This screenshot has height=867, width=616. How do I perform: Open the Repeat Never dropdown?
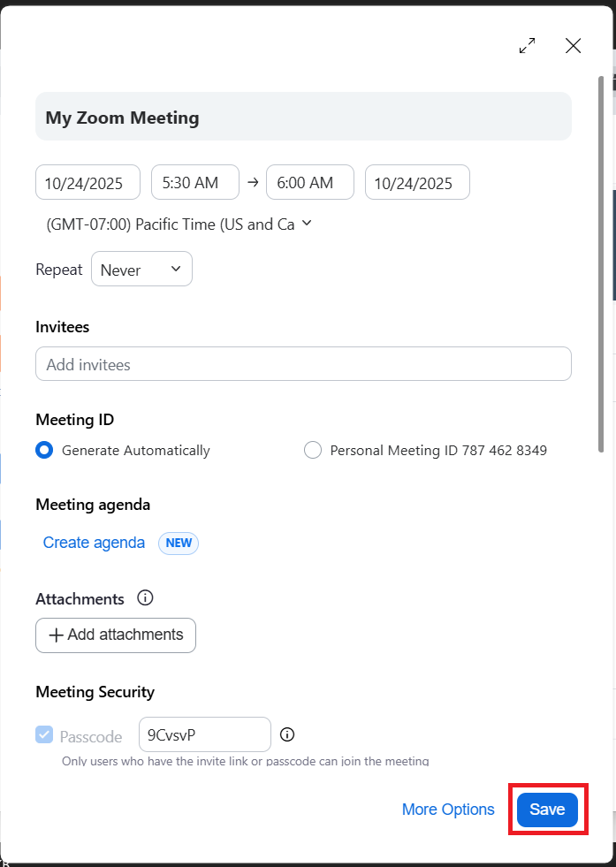pyautogui.click(x=141, y=270)
